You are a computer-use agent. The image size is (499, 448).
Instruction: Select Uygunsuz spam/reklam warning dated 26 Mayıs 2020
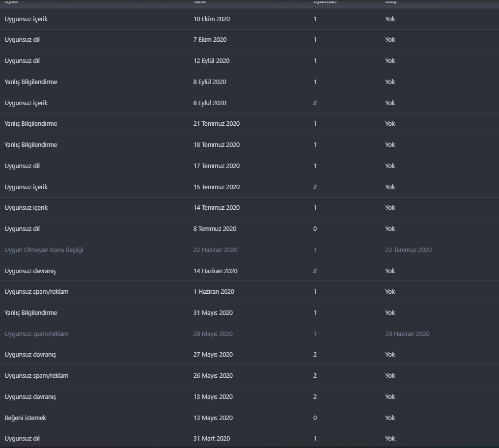tap(36, 376)
